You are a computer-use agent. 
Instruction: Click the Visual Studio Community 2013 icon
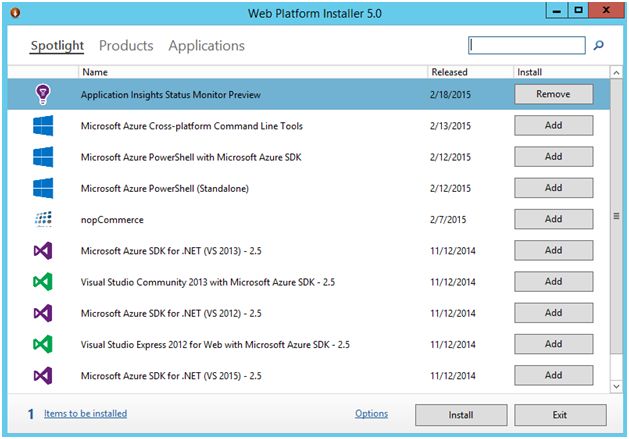coord(42,281)
